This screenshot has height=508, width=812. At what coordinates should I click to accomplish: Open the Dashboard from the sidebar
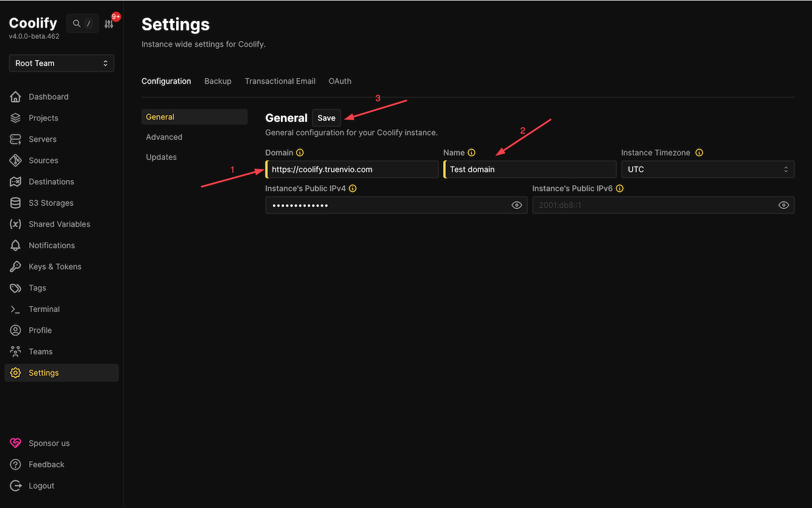tap(48, 97)
